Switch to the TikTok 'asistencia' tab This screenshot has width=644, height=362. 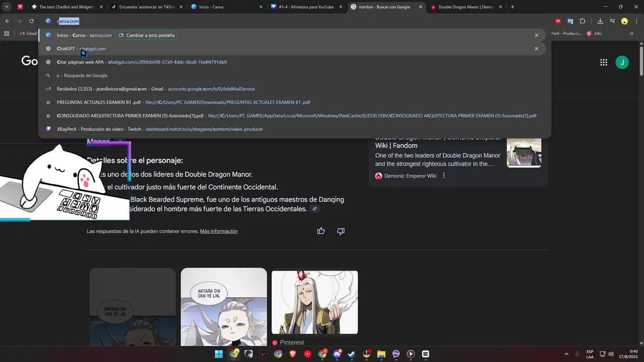pos(146,7)
